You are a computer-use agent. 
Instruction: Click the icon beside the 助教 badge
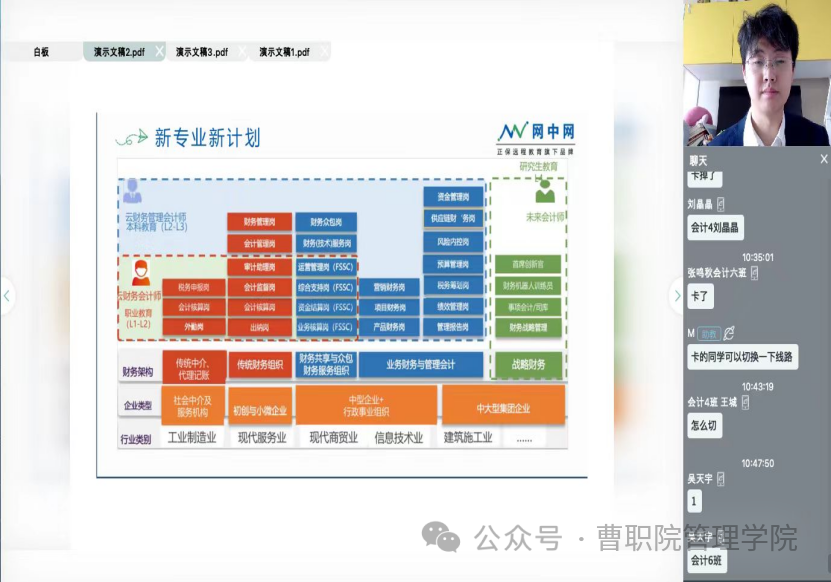(729, 333)
